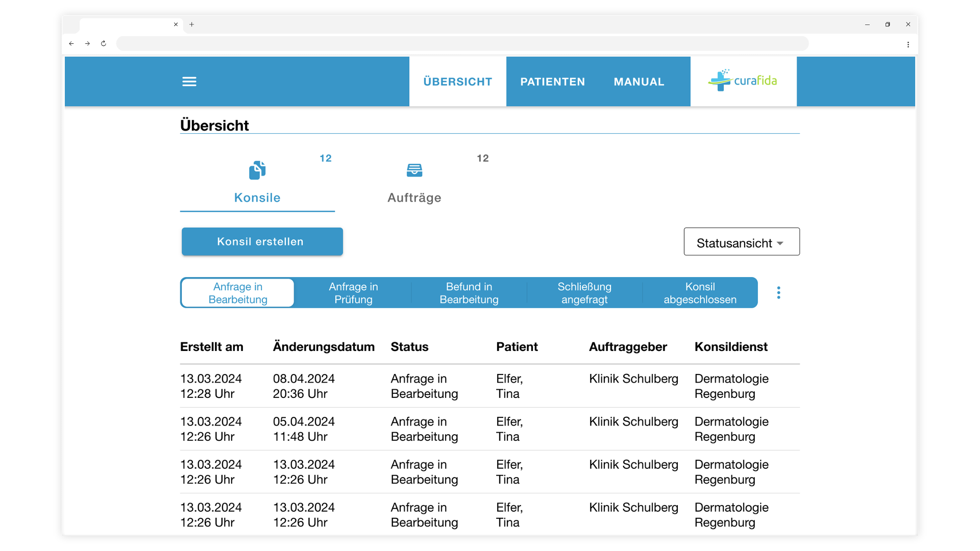Open the Statusansicht dropdown

point(742,242)
